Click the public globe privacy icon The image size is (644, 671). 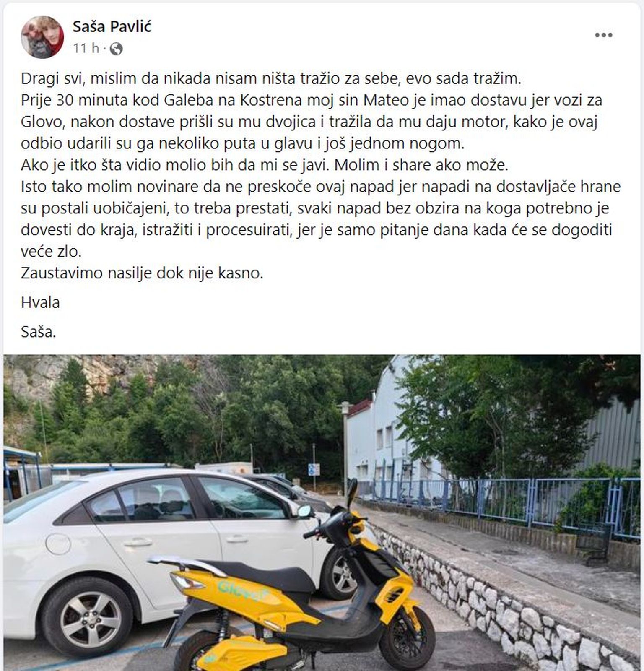(116, 49)
